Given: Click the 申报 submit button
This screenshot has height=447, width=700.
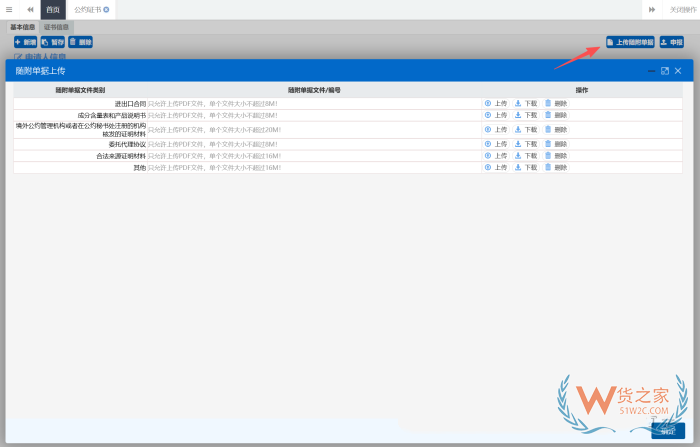Looking at the screenshot, I should point(672,42).
